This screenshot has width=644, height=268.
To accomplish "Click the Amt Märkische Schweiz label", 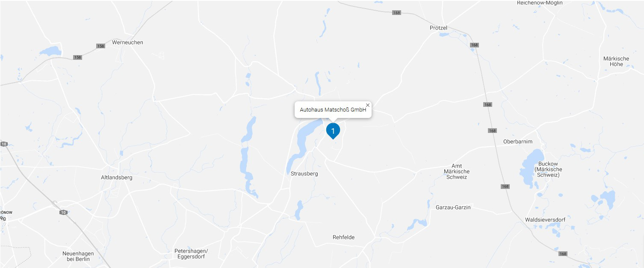I will (x=457, y=171).
